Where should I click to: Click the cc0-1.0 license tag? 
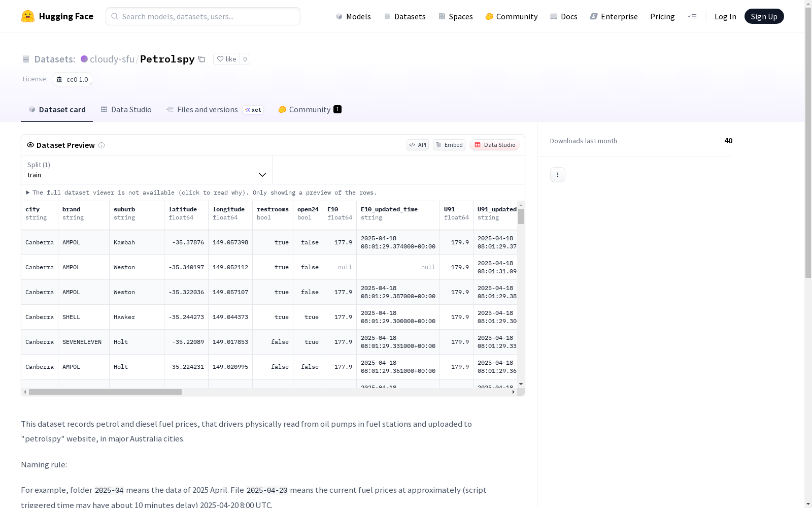coord(73,79)
